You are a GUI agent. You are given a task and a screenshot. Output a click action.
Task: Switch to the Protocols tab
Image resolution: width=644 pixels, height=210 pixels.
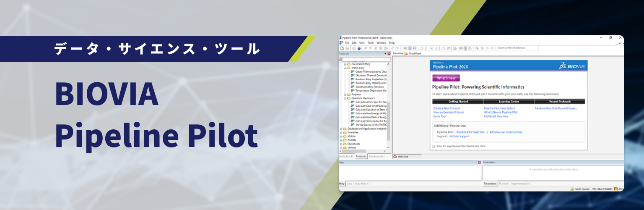[x=361, y=156]
